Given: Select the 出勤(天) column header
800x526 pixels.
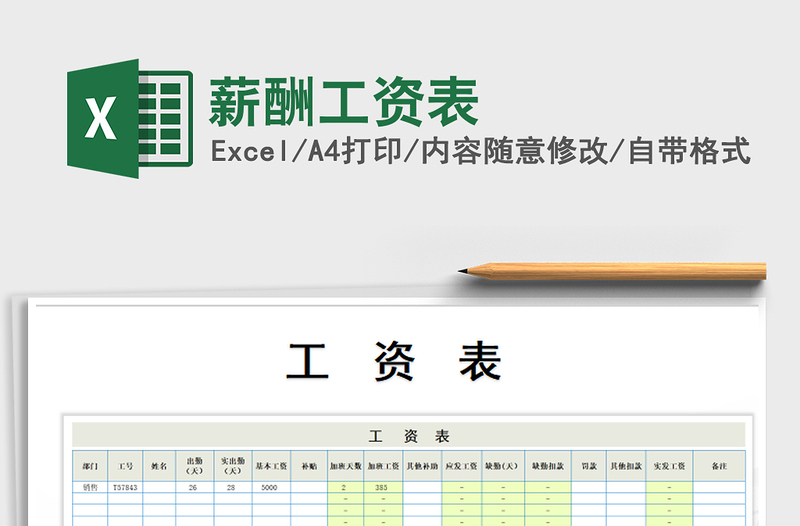Looking at the screenshot, I should point(194,466).
